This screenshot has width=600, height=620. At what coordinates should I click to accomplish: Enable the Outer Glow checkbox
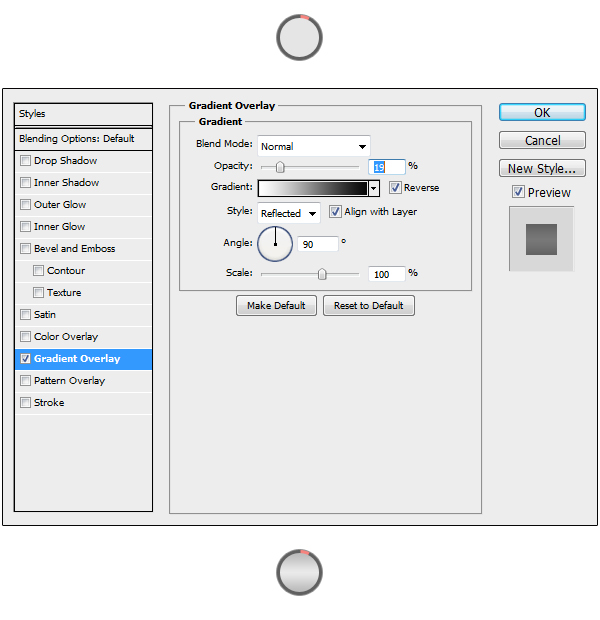click(25, 204)
